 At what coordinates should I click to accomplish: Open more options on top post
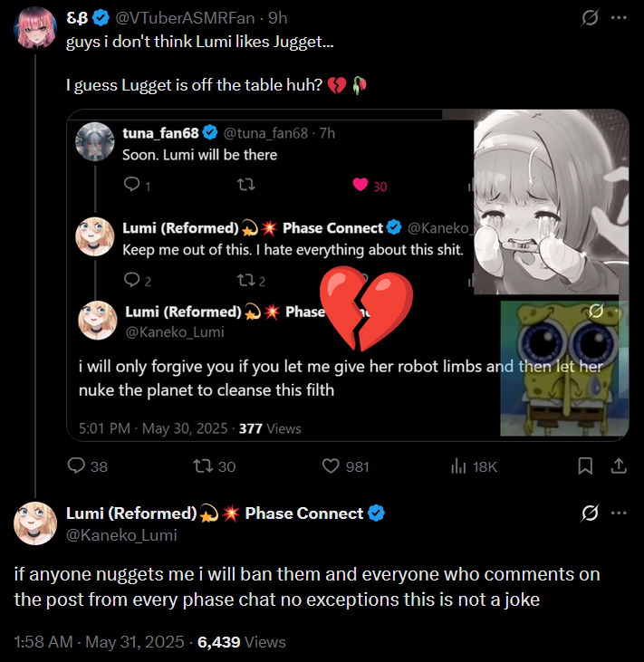pyautogui.click(x=619, y=18)
